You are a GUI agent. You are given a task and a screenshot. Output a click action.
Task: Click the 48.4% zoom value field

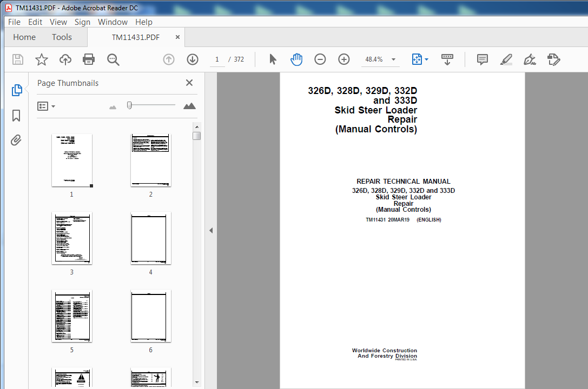[x=374, y=59]
